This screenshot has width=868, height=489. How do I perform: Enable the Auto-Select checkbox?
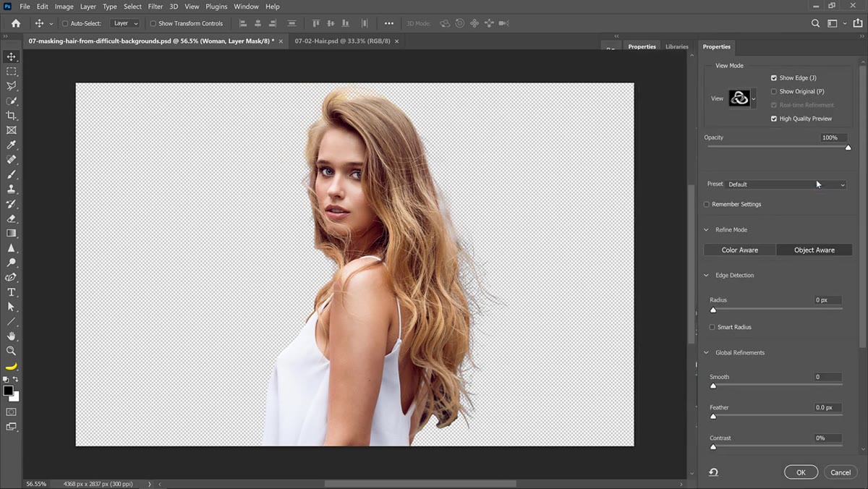coord(65,23)
